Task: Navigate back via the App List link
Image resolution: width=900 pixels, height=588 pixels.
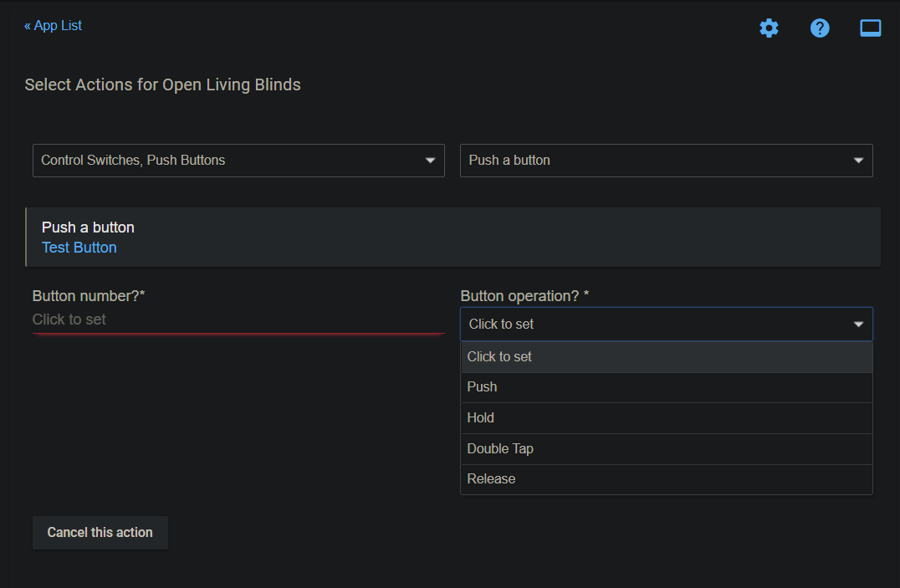Action: tap(53, 25)
